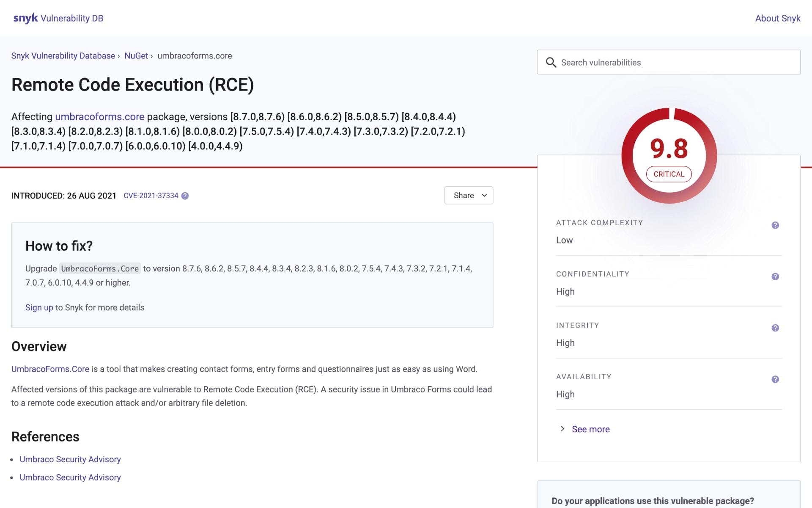Open the Share dropdown
The height and width of the screenshot is (508, 812).
(469, 195)
